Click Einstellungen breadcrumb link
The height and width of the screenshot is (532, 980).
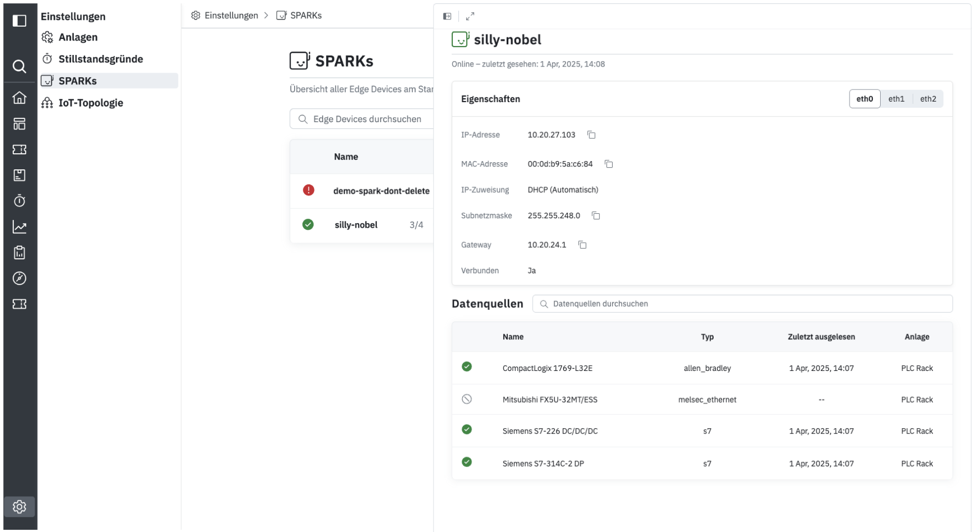230,16
